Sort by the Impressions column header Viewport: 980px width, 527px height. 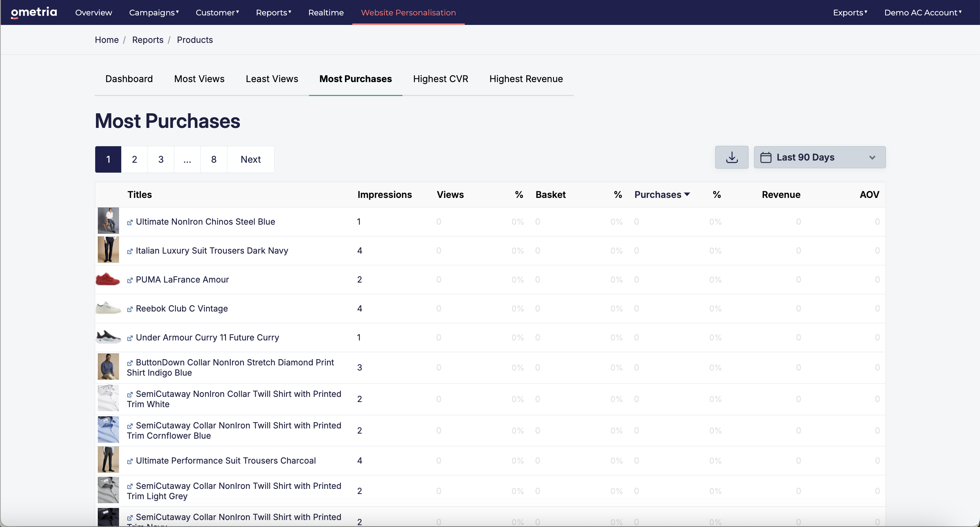384,195
